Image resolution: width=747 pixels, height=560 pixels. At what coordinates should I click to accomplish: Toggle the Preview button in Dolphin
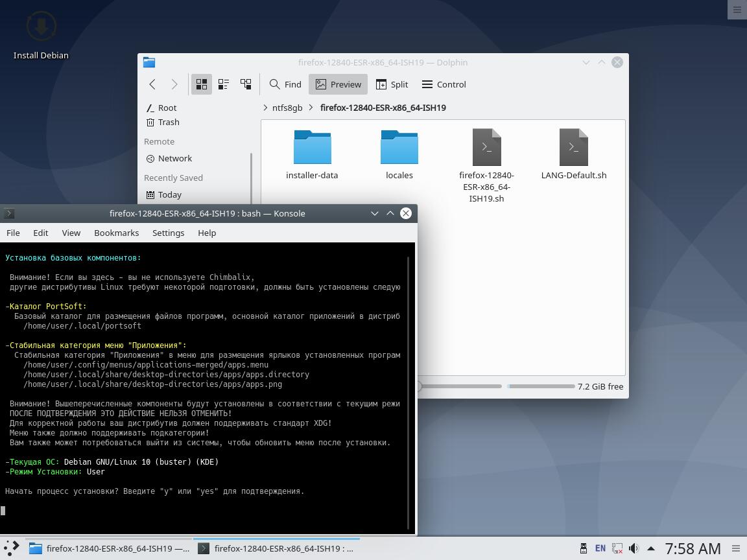click(338, 84)
